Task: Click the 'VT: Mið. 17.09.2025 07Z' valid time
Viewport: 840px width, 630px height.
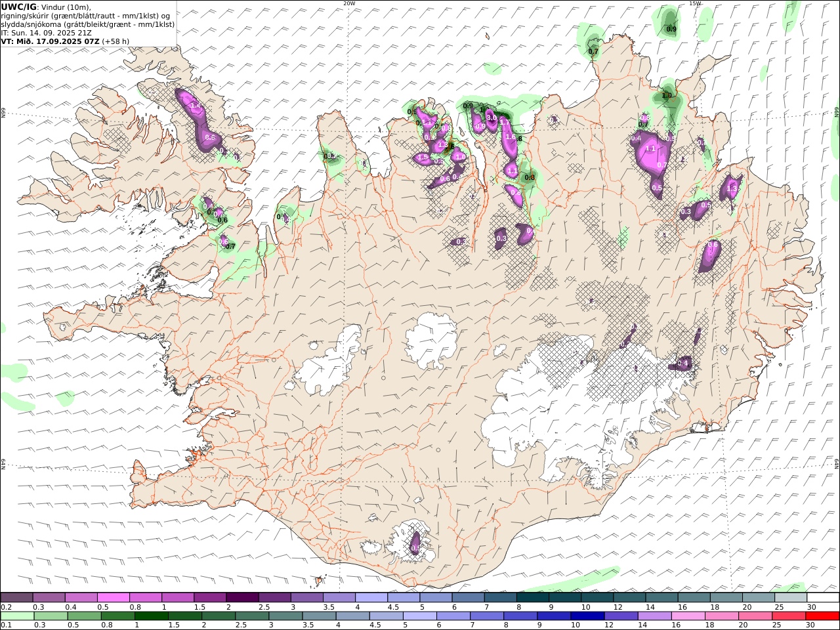Action: coord(51,41)
